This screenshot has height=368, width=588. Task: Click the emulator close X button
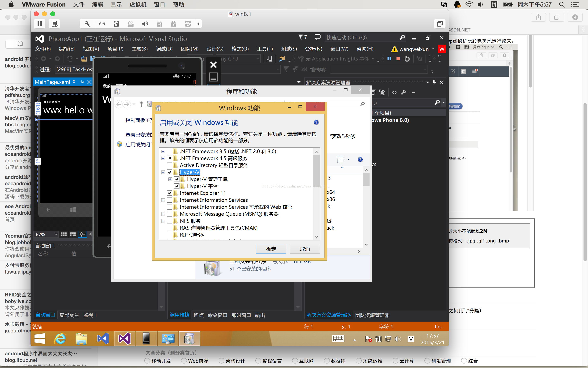coord(213,64)
